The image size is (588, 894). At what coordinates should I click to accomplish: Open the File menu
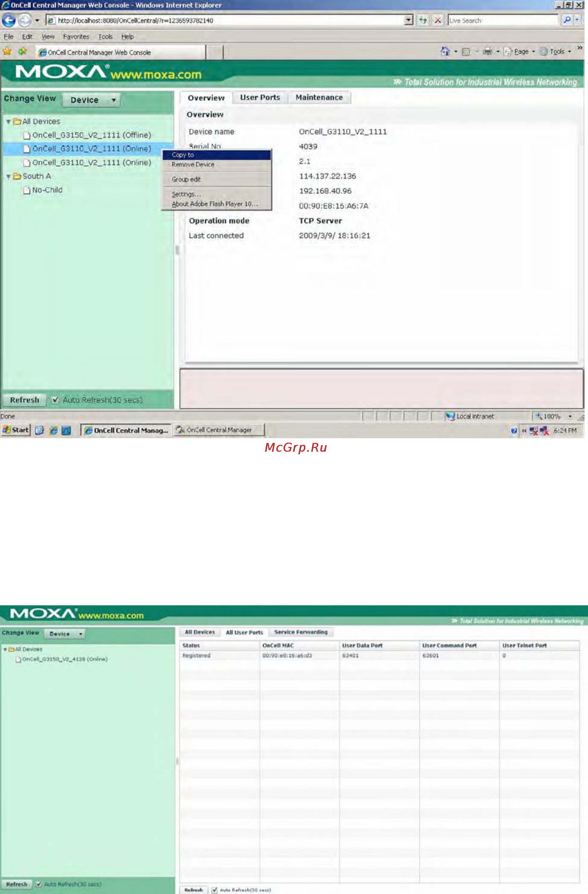(x=8, y=36)
